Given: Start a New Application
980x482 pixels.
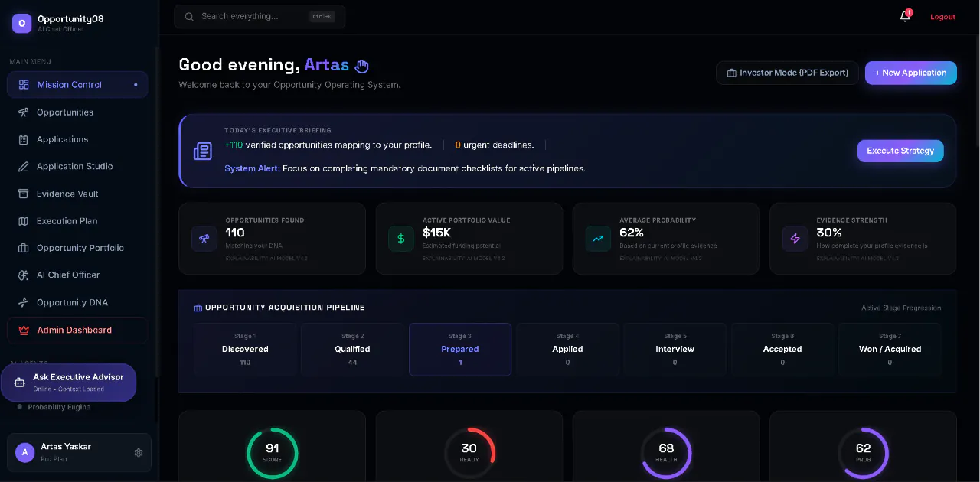Looking at the screenshot, I should (x=911, y=73).
